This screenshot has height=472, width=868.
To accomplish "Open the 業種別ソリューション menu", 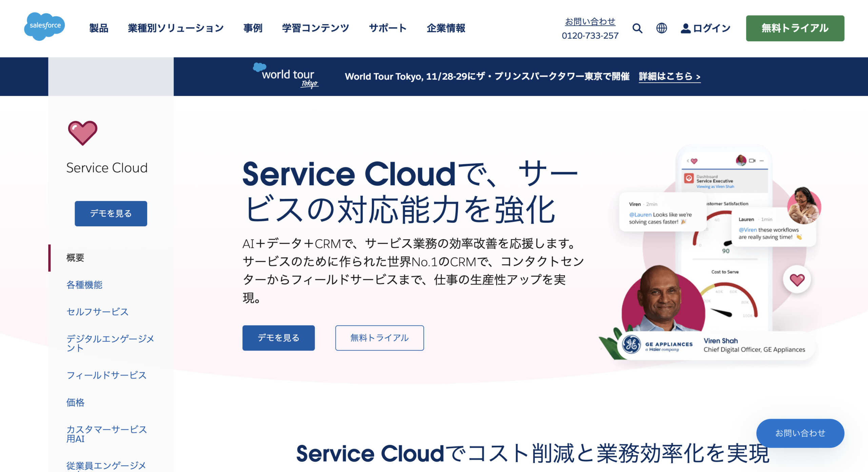I will [x=176, y=28].
